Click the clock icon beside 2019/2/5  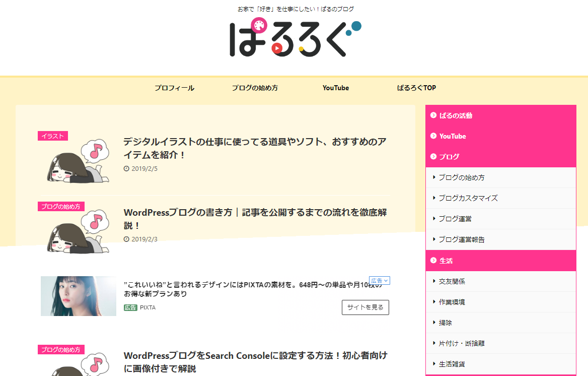tap(126, 169)
